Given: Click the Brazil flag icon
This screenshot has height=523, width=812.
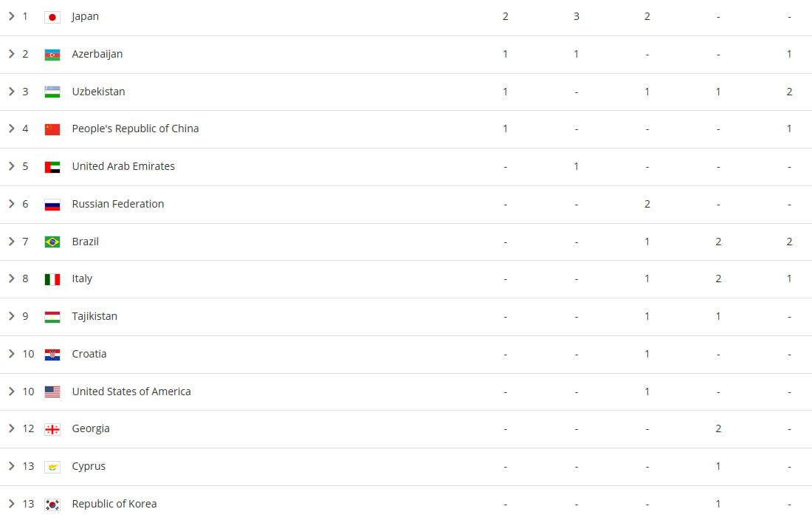Looking at the screenshot, I should (x=52, y=242).
